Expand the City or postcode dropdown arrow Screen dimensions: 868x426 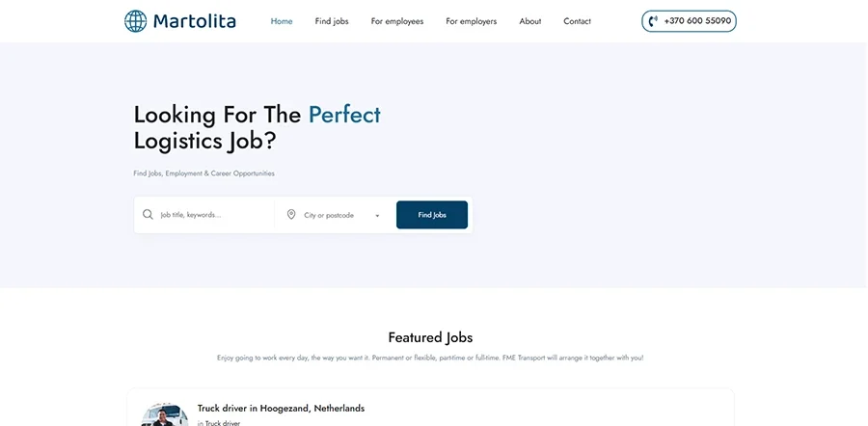click(x=377, y=216)
